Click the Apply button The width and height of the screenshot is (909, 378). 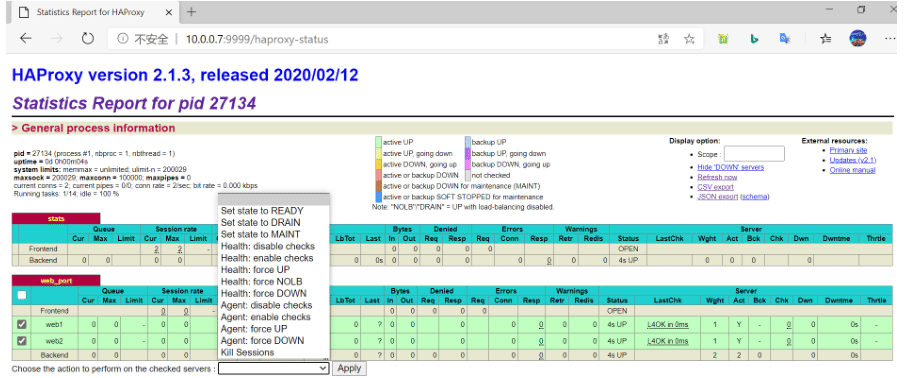[349, 368]
